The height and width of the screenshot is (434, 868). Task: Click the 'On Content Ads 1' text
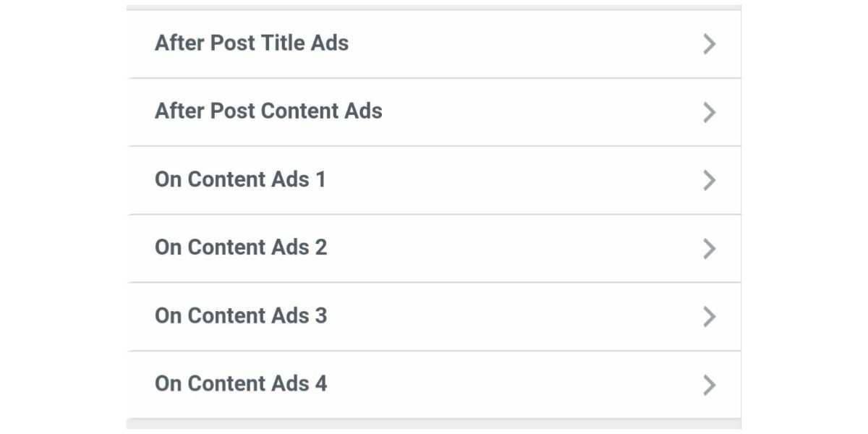click(x=240, y=179)
